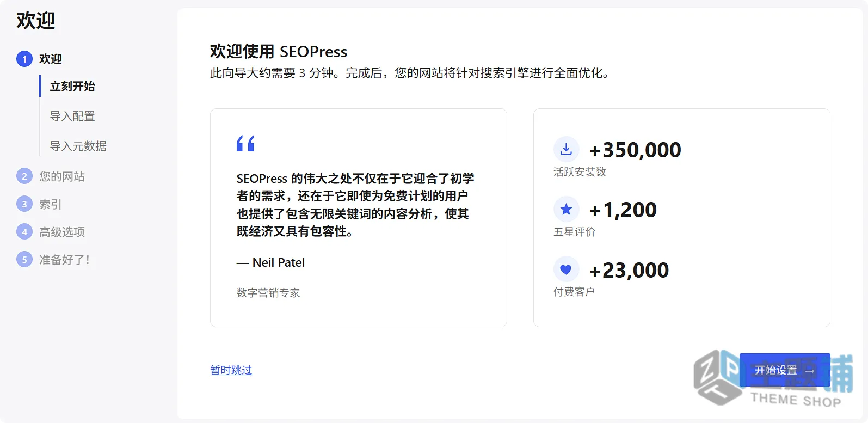Viewport: 868px width, 423px height.
Task: Click the 暂时跳过 link
Action: [x=231, y=370]
